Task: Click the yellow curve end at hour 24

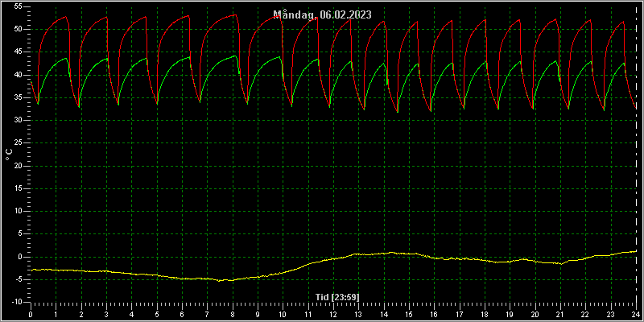Action: [x=634, y=251]
